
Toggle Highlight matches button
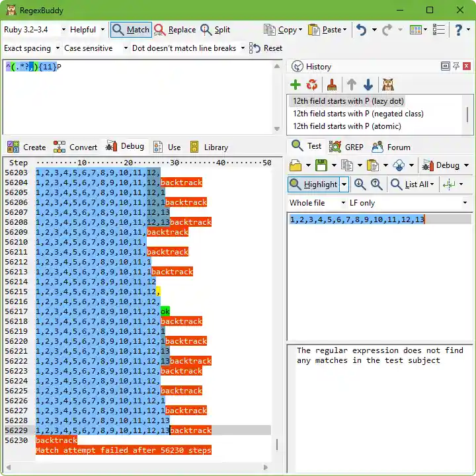coord(313,184)
